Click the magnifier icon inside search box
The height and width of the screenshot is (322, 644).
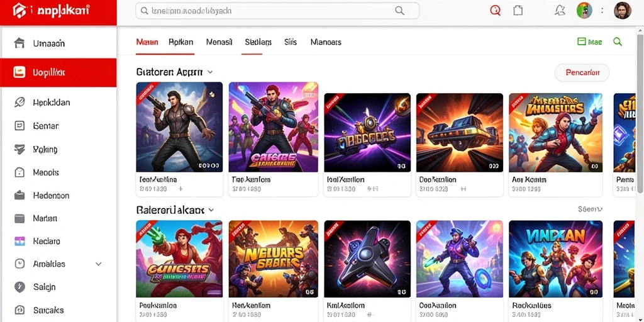tap(399, 11)
